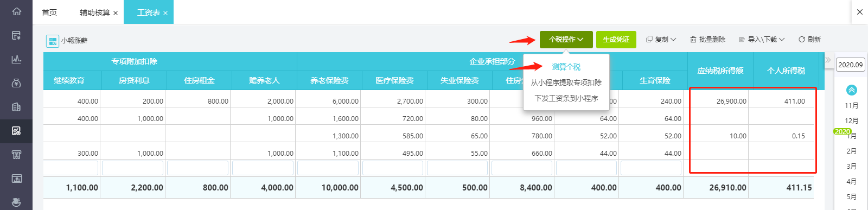Screen dimensions: 868x210
Task: Select 测算个税 menu item
Action: click(566, 67)
